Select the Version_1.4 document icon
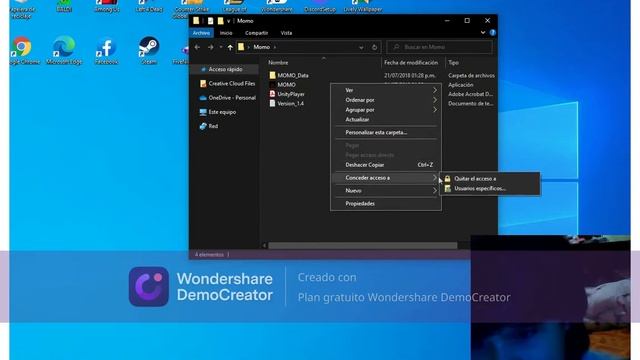 (272, 103)
